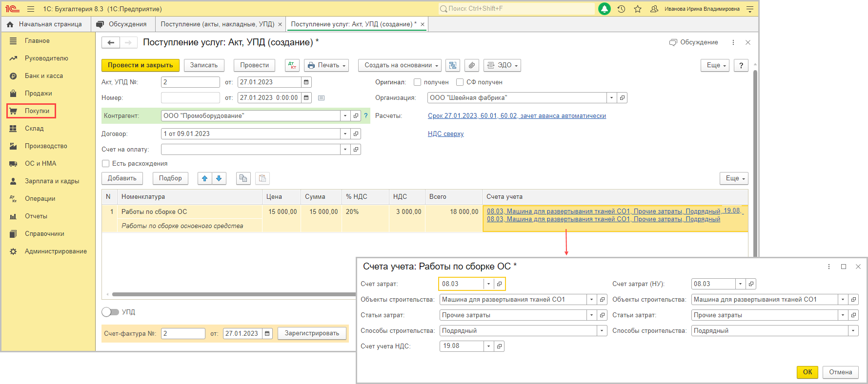Open the Зарплата и кадры section

point(52,181)
